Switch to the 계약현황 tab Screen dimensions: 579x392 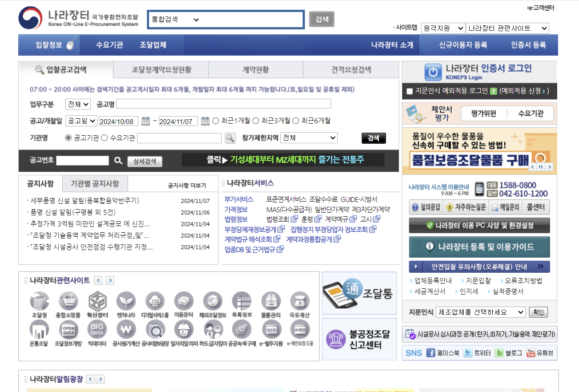coord(255,69)
